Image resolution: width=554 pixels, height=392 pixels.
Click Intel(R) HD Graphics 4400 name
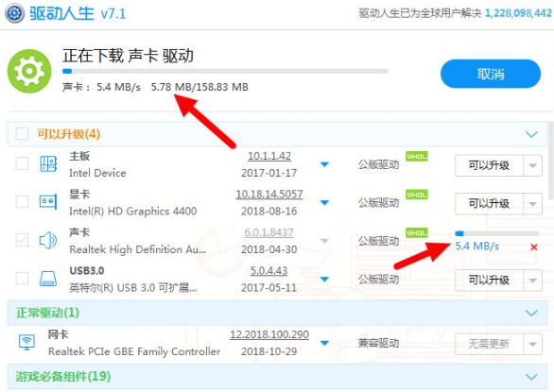[133, 212]
